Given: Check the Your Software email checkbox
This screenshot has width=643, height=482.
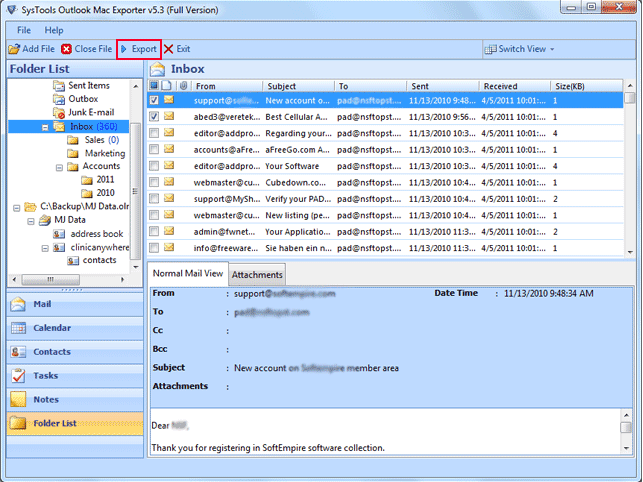Looking at the screenshot, I should click(154, 166).
